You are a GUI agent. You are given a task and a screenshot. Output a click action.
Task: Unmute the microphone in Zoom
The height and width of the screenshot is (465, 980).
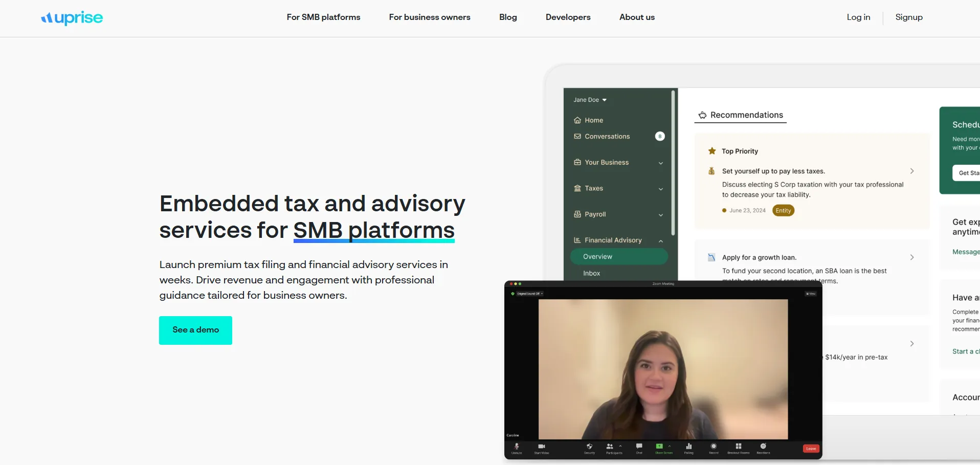517,447
